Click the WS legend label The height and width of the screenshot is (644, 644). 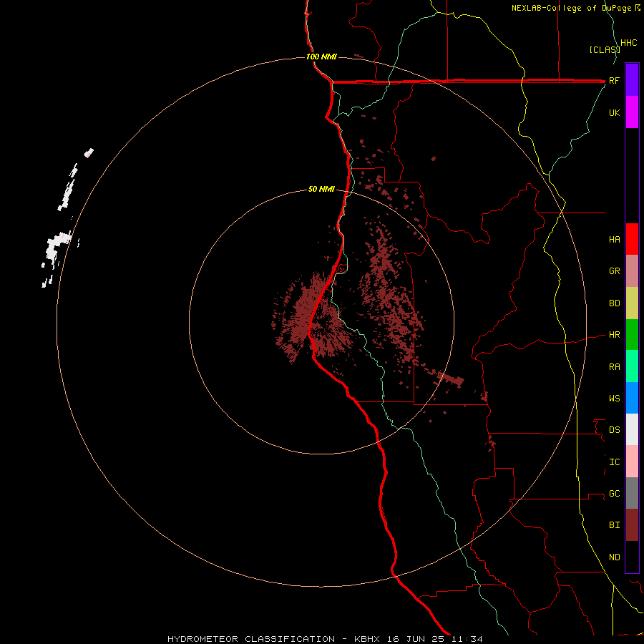coord(614,399)
